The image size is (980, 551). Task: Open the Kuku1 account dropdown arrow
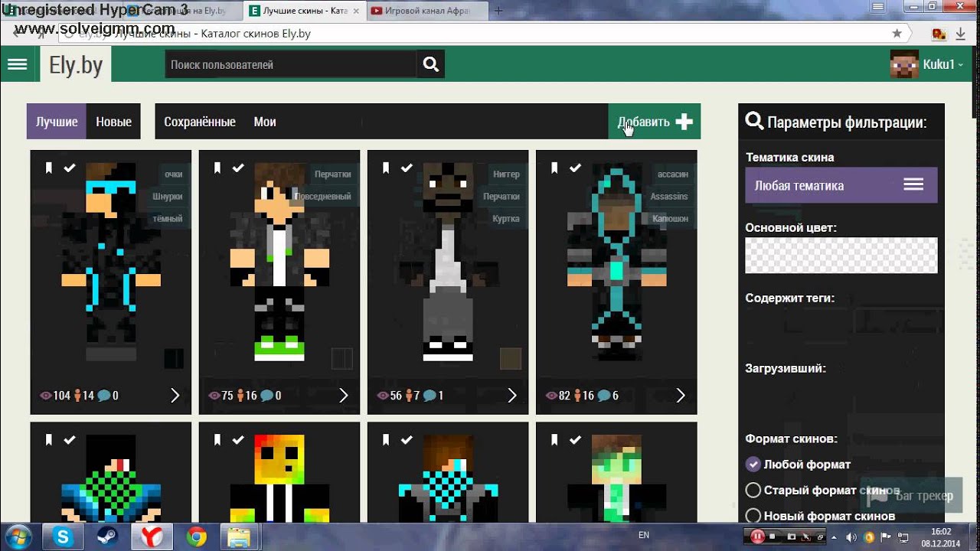(x=960, y=65)
